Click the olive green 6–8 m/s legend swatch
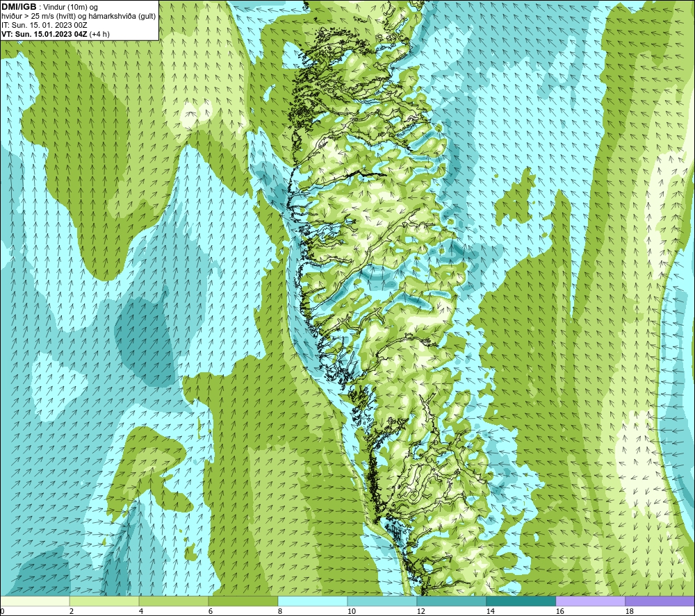The width and height of the screenshot is (695, 616). coord(243,601)
